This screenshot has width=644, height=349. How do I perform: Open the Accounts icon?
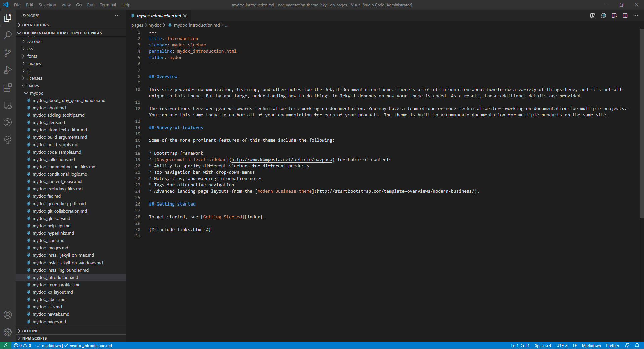pyautogui.click(x=8, y=315)
